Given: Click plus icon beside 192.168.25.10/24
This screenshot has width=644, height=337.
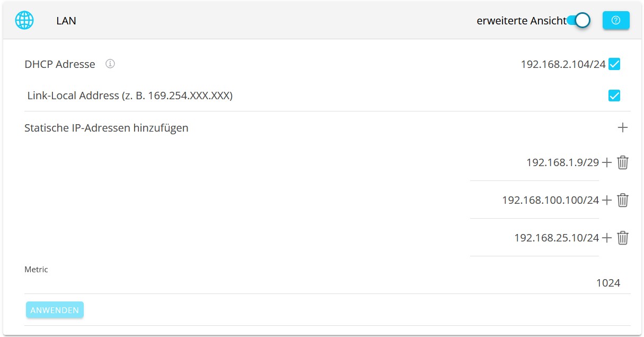Looking at the screenshot, I should 607,238.
